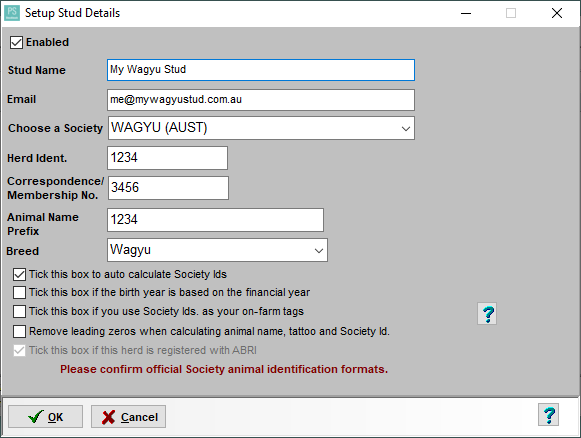The height and width of the screenshot is (438, 581).
Task: Toggle the Enabled checkbox
Action: 16,42
